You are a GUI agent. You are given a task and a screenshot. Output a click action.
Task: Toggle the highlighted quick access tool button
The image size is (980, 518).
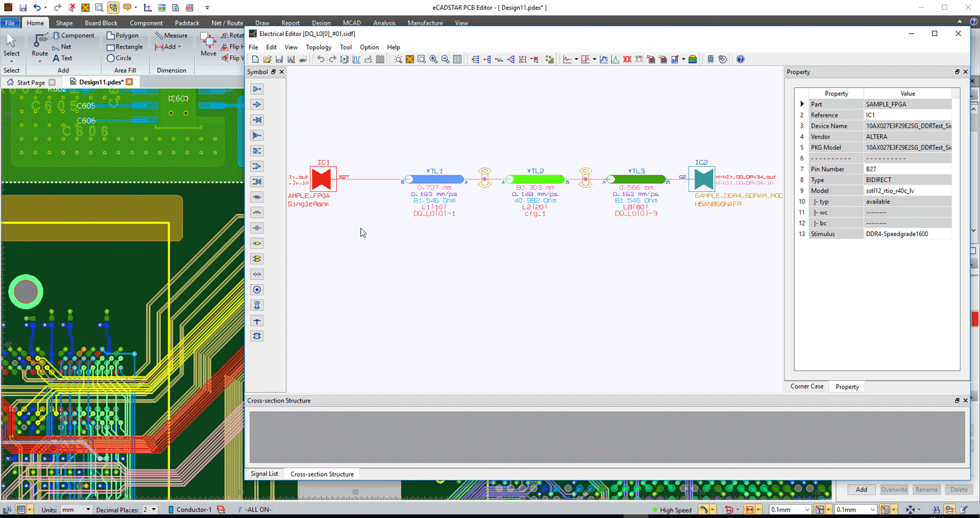(113, 7)
